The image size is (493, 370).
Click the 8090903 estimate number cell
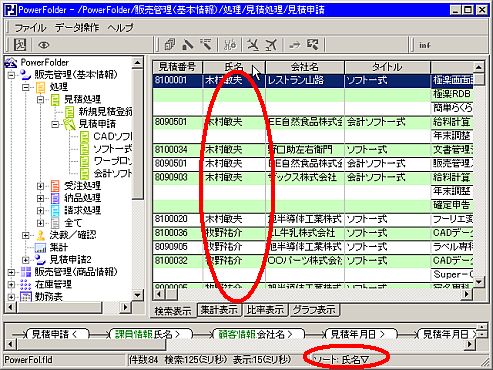[177, 177]
